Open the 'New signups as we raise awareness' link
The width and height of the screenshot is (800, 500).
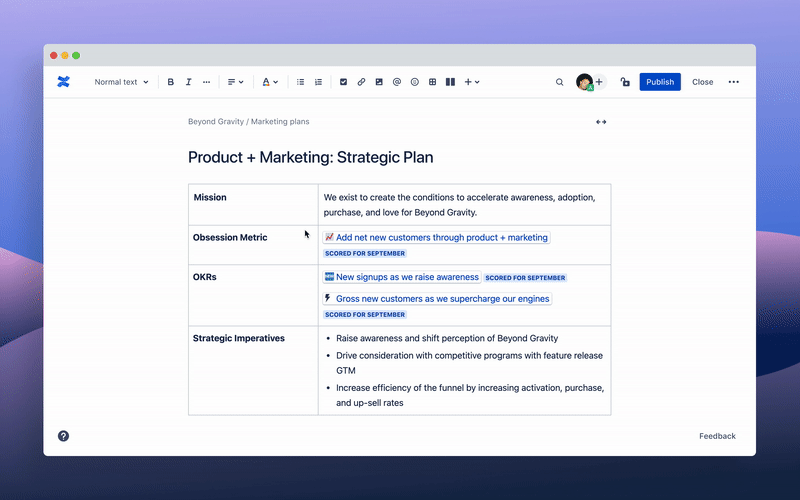[407, 277]
